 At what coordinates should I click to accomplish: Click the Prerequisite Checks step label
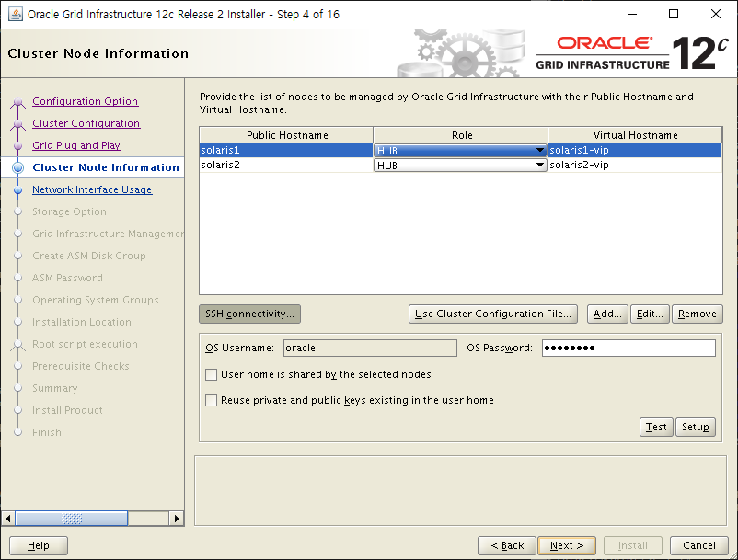[81, 367]
